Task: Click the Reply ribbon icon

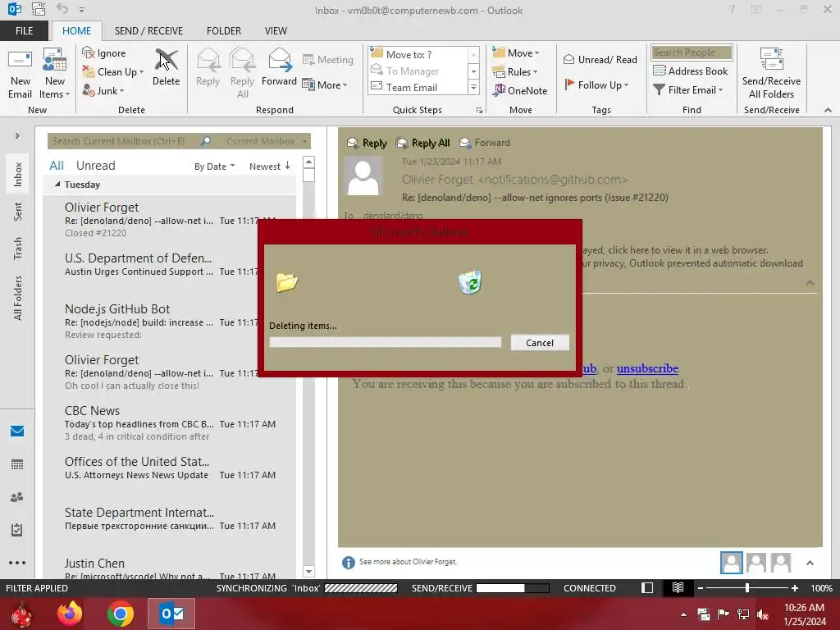Action: click(208, 67)
